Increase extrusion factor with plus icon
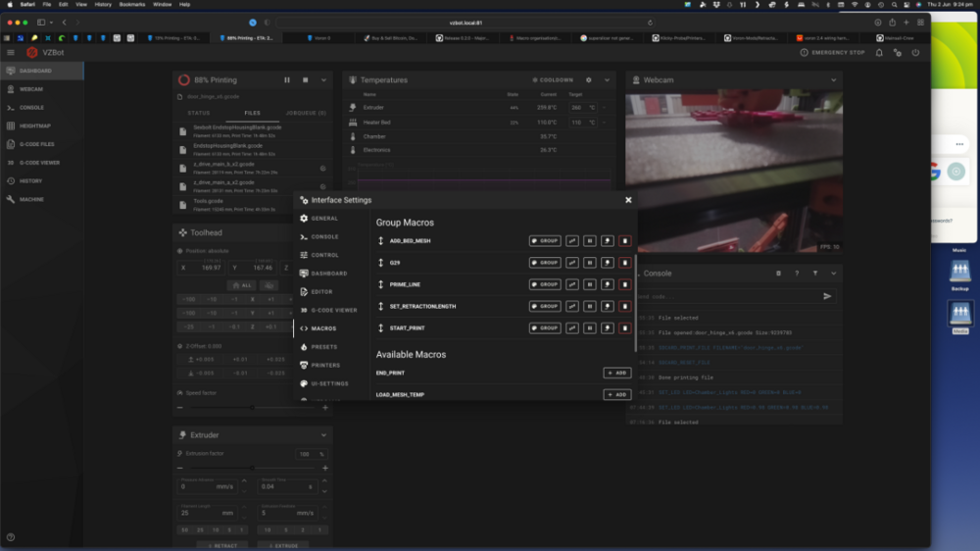Image resolution: width=980 pixels, height=551 pixels. click(325, 468)
